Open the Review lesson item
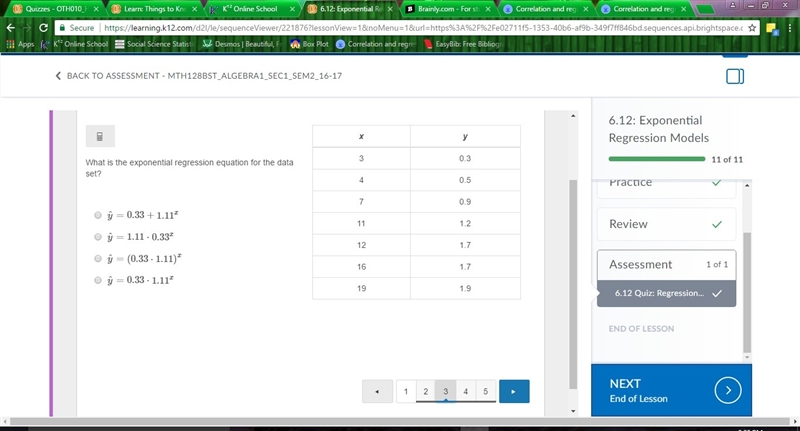Viewport: 800px width, 431px height. 666,224
